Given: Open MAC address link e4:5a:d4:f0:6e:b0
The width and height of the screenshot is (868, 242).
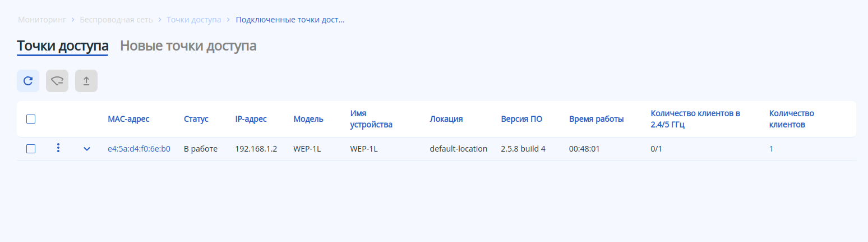Looking at the screenshot, I should 139,149.
